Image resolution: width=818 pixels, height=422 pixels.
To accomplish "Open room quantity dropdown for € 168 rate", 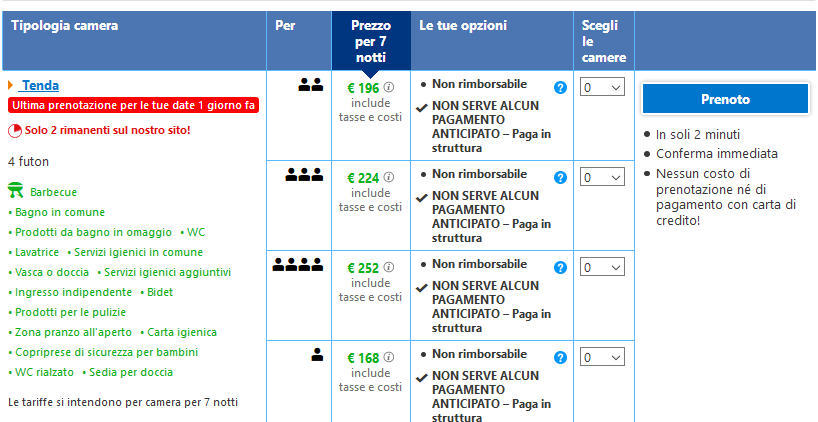I will 603,357.
